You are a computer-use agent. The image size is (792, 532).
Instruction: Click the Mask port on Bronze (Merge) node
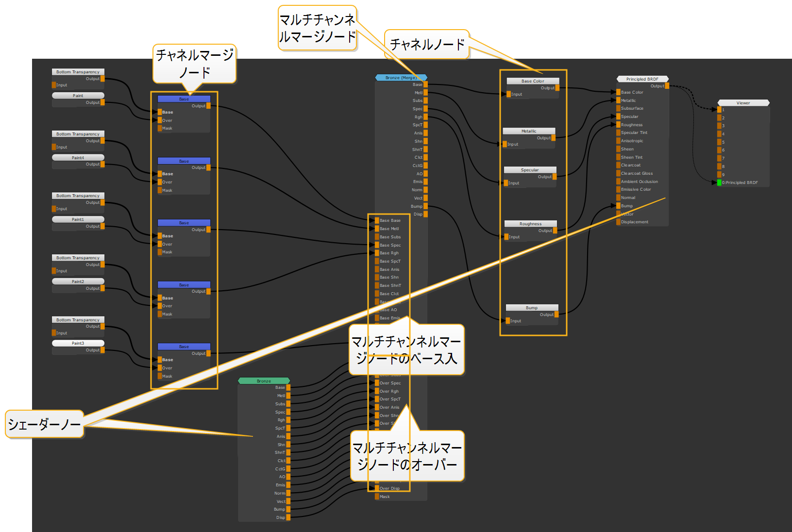tap(377, 497)
